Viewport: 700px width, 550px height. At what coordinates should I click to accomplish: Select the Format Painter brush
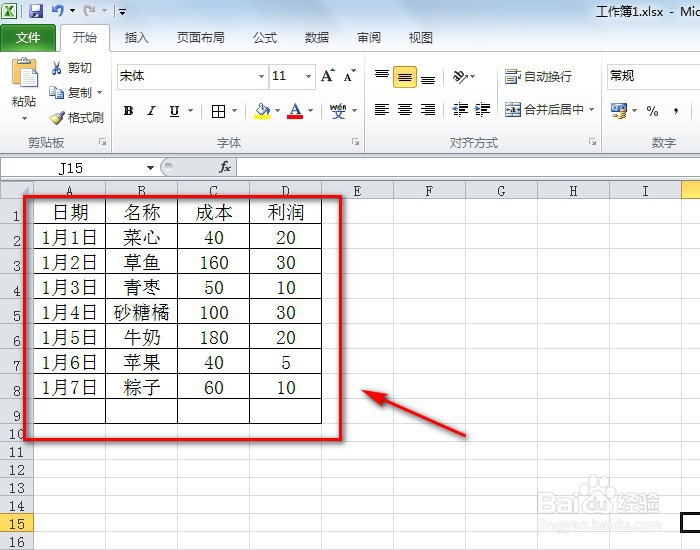(x=57, y=117)
